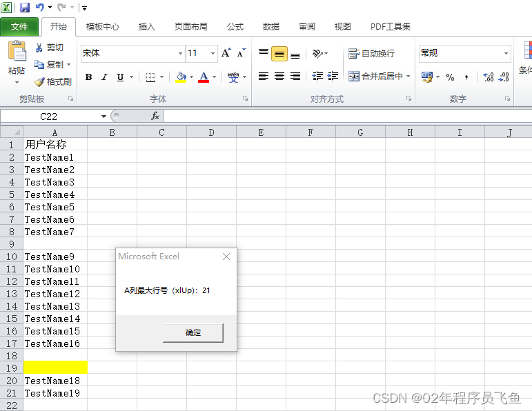Image resolution: width=532 pixels, height=411 pixels.
Task: Click the Undo arrow icon
Action: click(40, 7)
